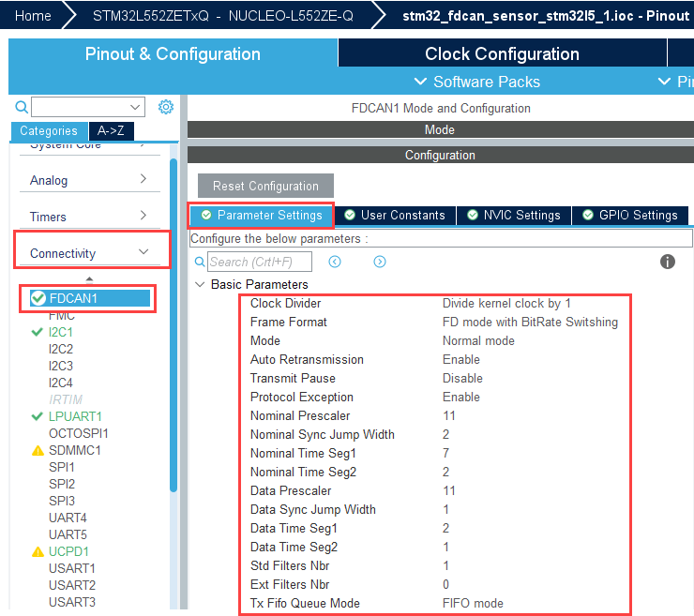Switch to the NVIC Settings tab

pyautogui.click(x=513, y=215)
